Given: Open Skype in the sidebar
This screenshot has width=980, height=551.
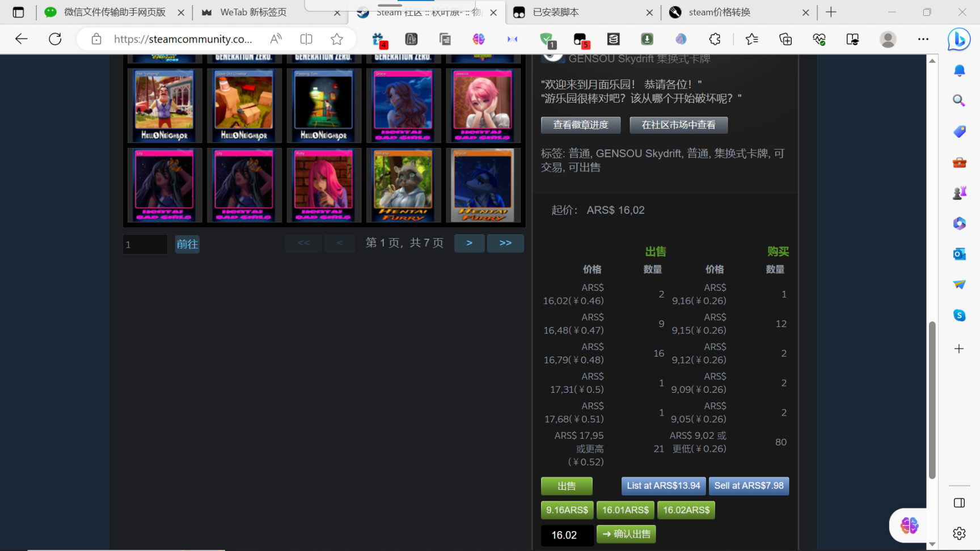Looking at the screenshot, I should (x=959, y=315).
